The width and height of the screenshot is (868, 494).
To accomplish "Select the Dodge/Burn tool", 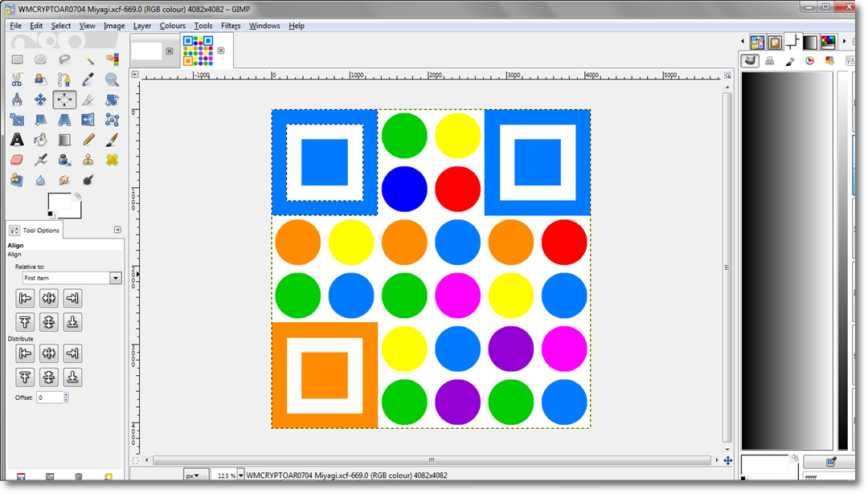I will (88, 180).
